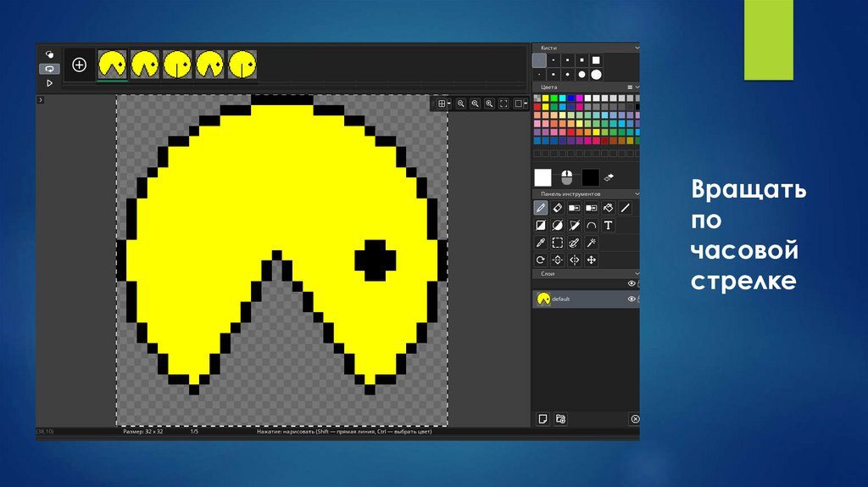Select the Move tool with four arrows
Viewport: 868px width, 487px height.
click(x=591, y=260)
